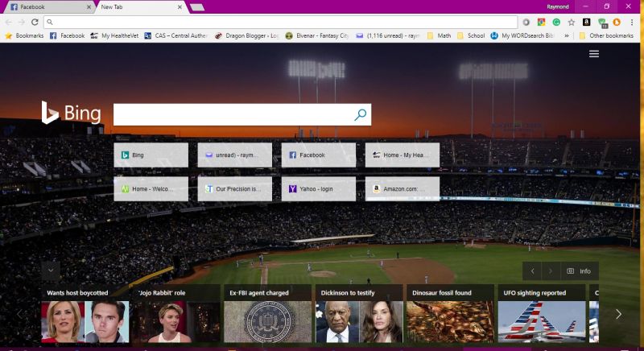Open the CAS – Central Authen bookmark
Image resolution: width=644 pixels, height=351 pixels.
[x=175, y=35]
